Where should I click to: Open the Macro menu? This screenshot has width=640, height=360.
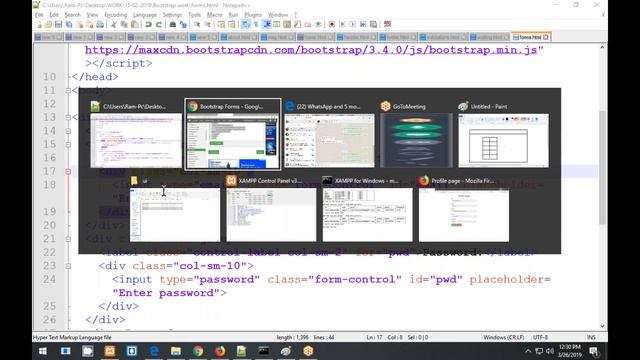click(214, 15)
